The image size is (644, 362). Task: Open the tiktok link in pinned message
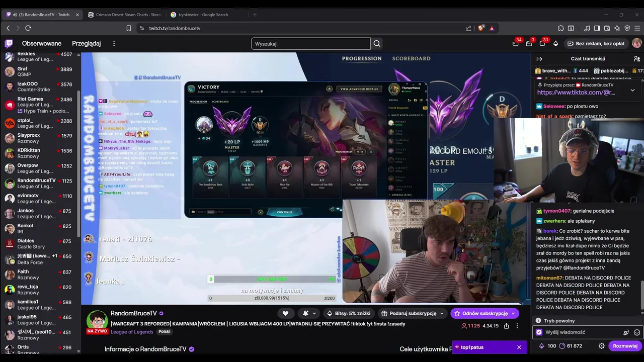(x=576, y=93)
